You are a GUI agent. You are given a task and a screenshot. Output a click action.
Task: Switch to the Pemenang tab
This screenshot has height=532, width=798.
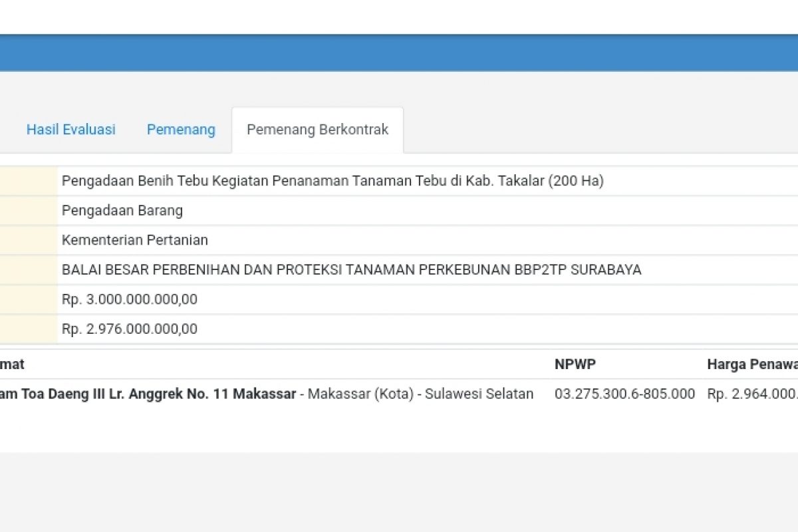181,130
